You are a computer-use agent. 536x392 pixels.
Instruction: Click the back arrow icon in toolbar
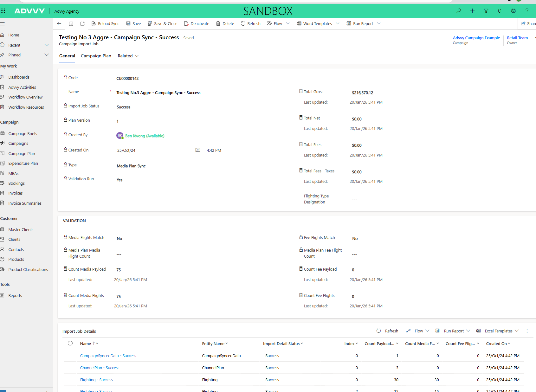click(59, 23)
